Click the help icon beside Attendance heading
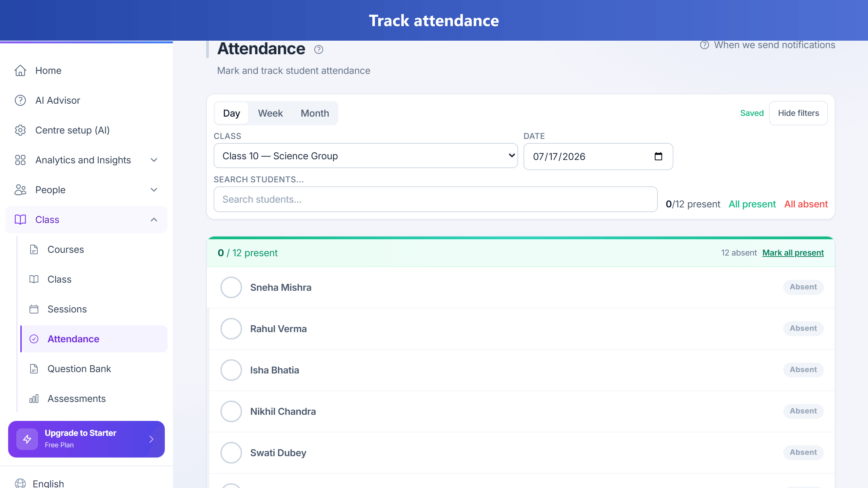Image resolution: width=868 pixels, height=488 pixels. 319,49
